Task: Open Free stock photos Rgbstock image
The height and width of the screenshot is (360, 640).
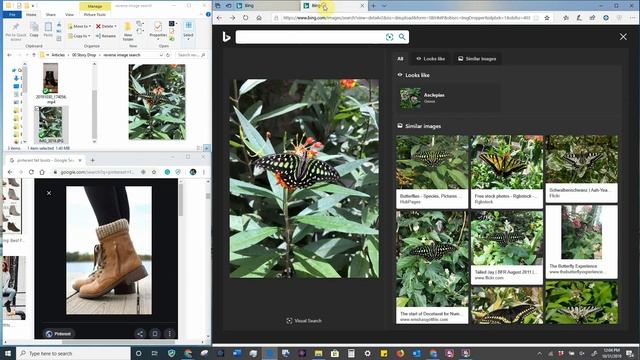Action: click(x=507, y=172)
